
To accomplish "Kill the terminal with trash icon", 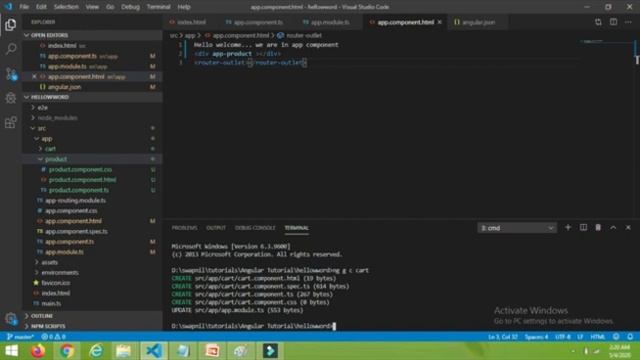I will 598,227.
